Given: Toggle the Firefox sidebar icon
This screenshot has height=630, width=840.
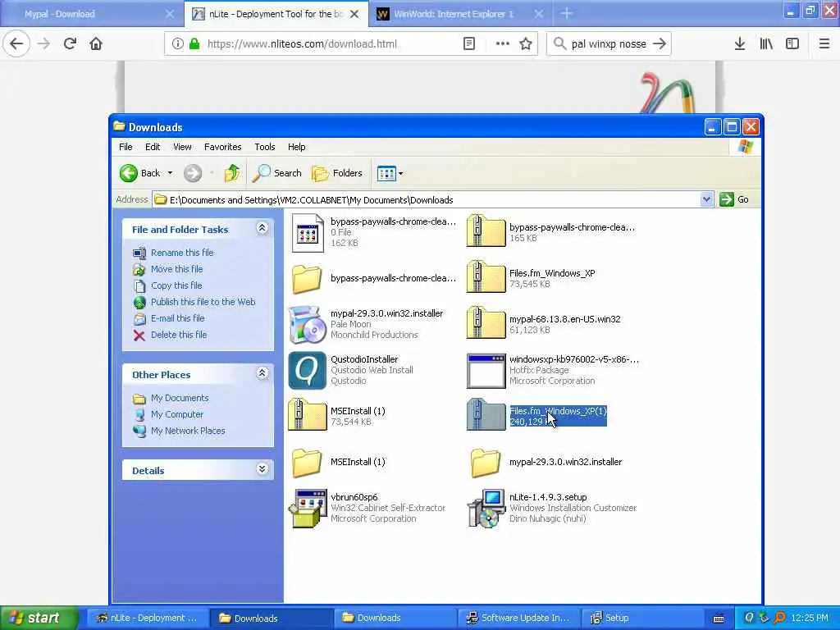Looking at the screenshot, I should (792, 43).
